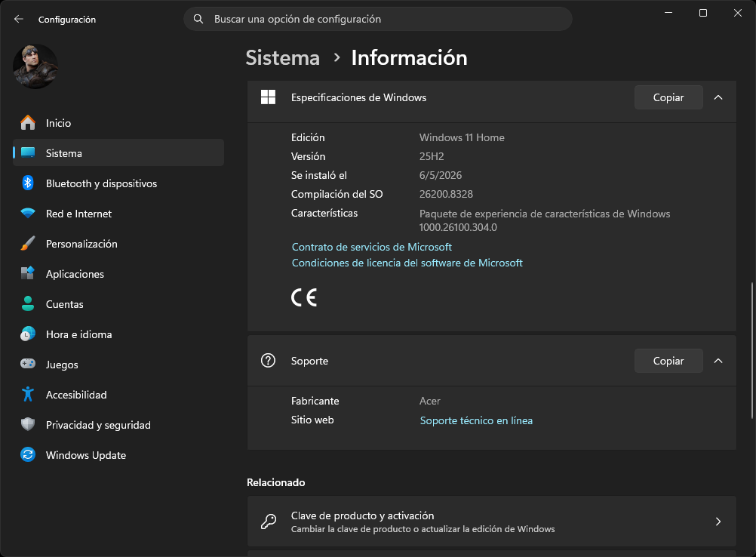This screenshot has height=557, width=756.
Task: Click the 'Información' page title
Action: (410, 58)
